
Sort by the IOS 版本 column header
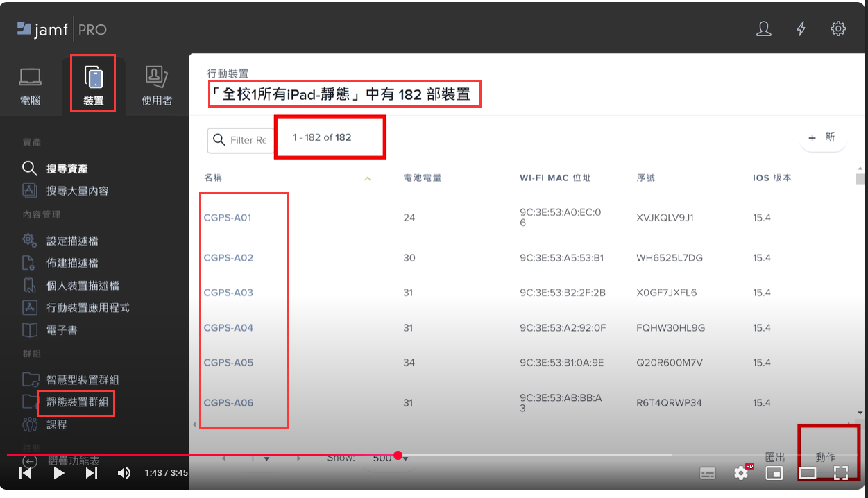point(772,178)
